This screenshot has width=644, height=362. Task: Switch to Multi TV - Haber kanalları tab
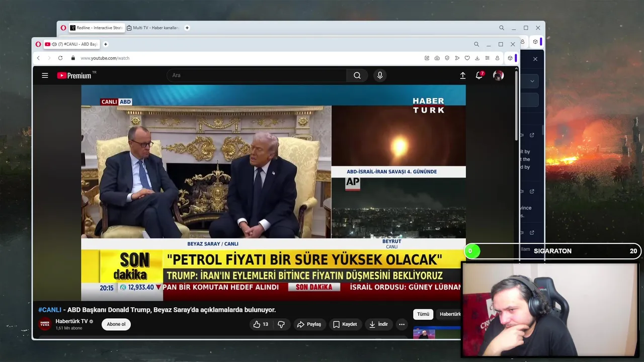click(153, 28)
